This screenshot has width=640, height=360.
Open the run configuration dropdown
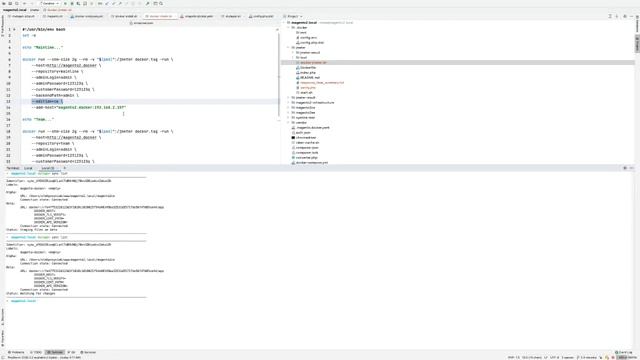(x=49, y=3)
